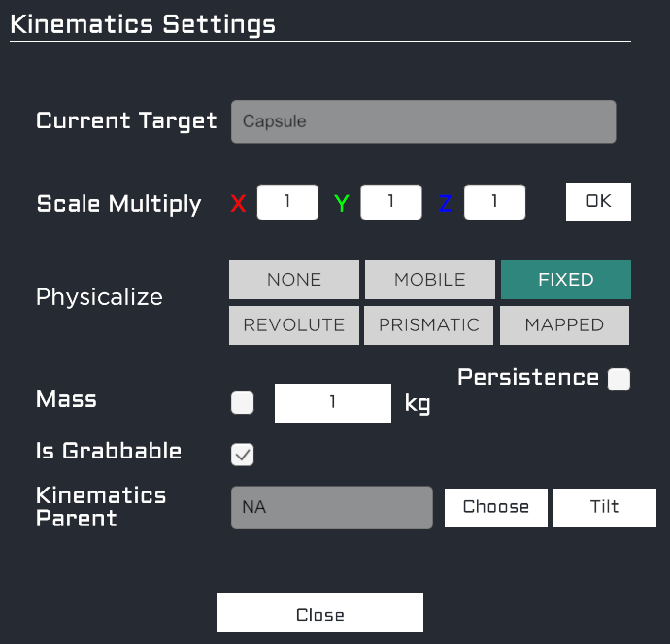Click the Mass value field in kg

pos(333,403)
